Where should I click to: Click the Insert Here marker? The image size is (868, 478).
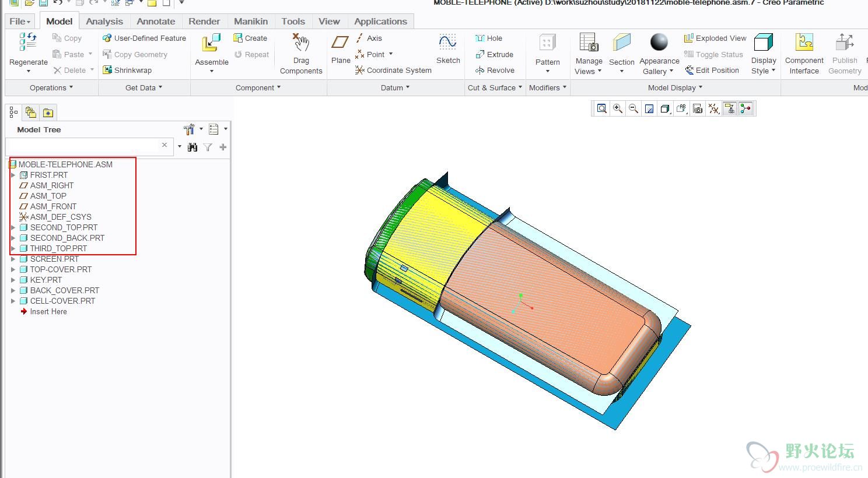[x=44, y=311]
